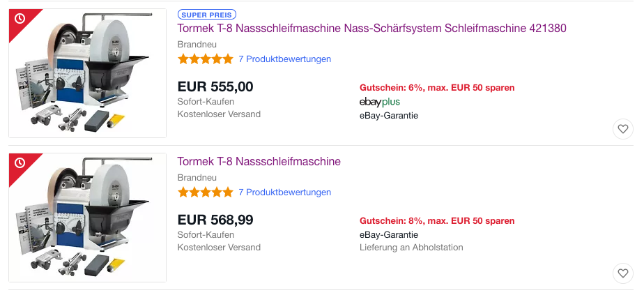The image size is (644, 295).
Task: Add the EUR 555,00 listing to watchlist via heart
Action: [623, 128]
